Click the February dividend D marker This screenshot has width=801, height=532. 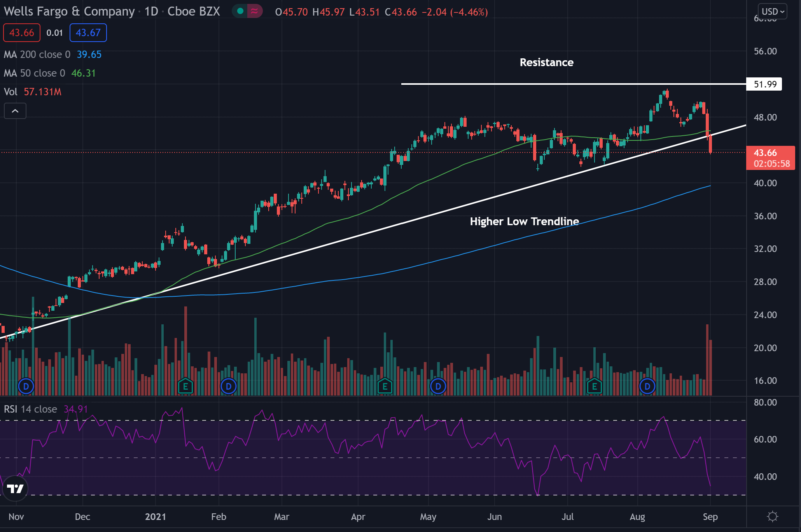click(229, 387)
